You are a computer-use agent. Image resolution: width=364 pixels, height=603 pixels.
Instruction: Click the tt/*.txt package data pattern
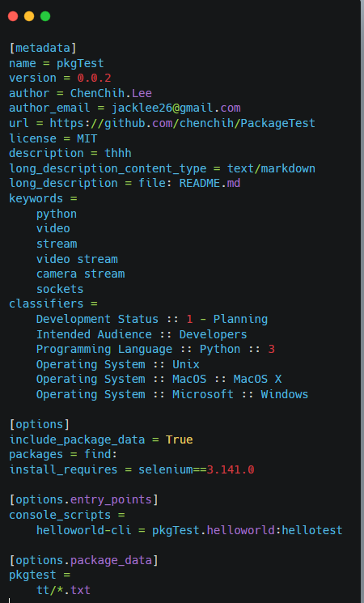pyautogui.click(x=63, y=590)
